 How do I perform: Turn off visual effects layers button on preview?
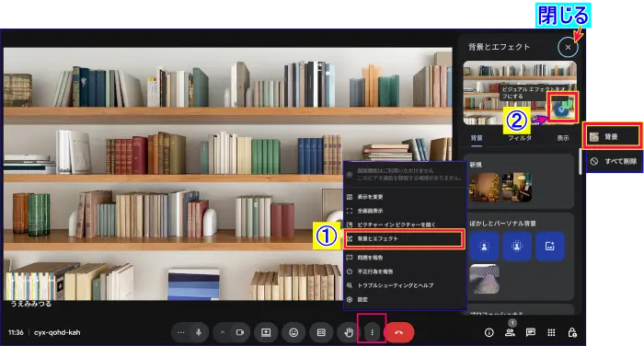click(561, 110)
